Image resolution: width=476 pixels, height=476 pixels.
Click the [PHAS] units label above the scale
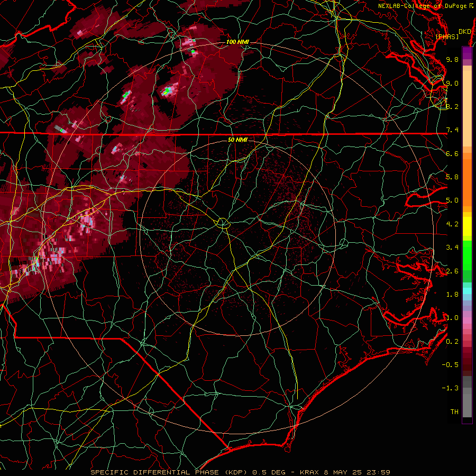(x=447, y=36)
